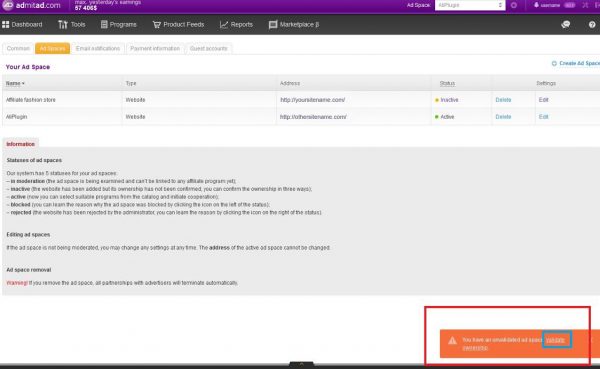Click the Type column header
This screenshot has height=369, width=600.
131,83
